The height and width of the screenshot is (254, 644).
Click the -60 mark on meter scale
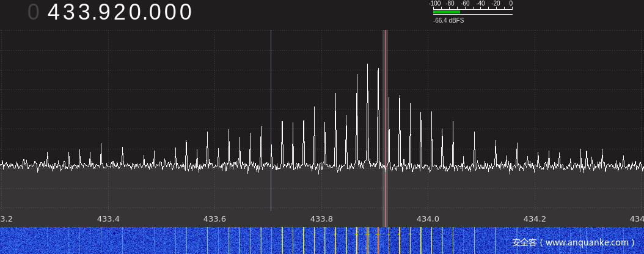(x=465, y=4)
